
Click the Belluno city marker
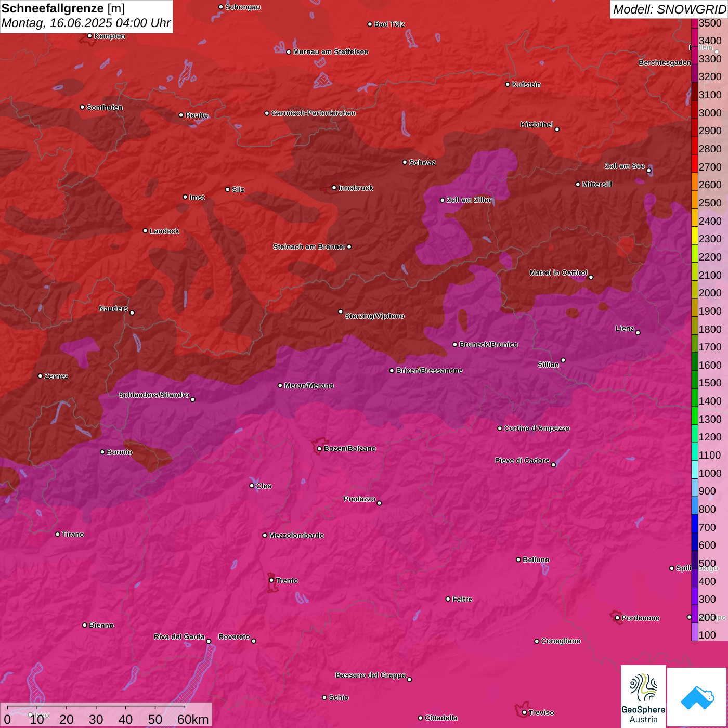[x=518, y=560]
